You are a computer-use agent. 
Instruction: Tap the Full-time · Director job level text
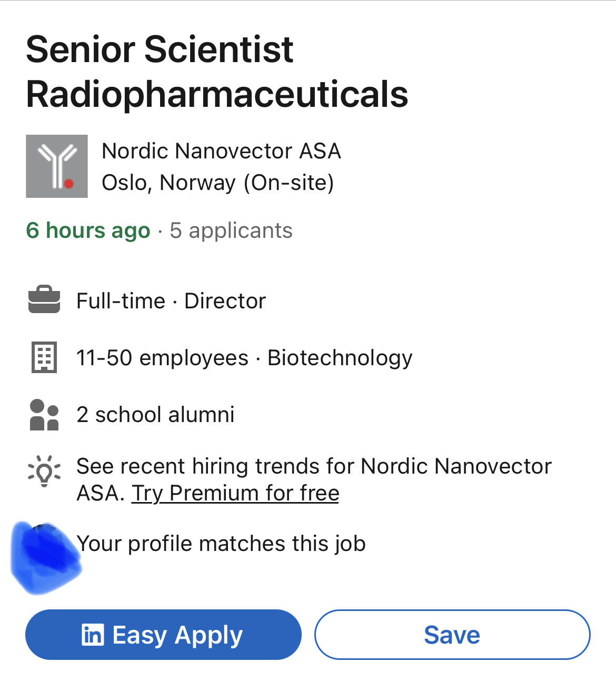pyautogui.click(x=171, y=301)
